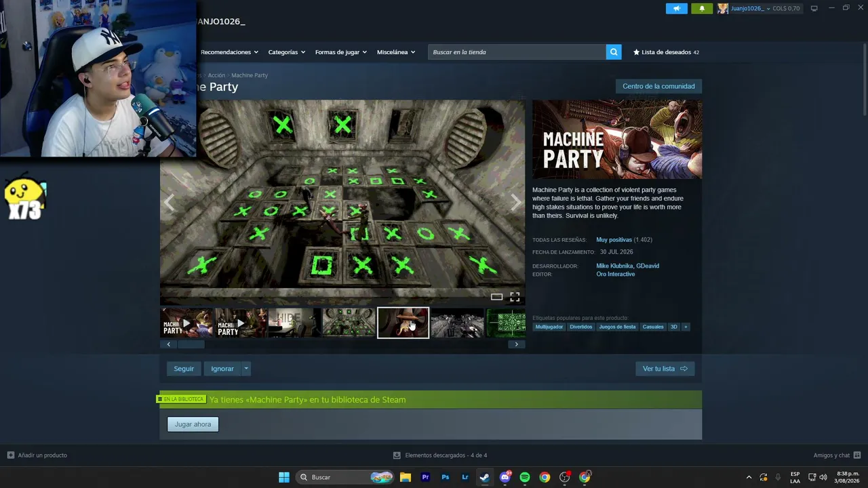Image resolution: width=868 pixels, height=488 pixels.
Task: Open publisher Oro Interactive link
Action: pyautogui.click(x=616, y=274)
